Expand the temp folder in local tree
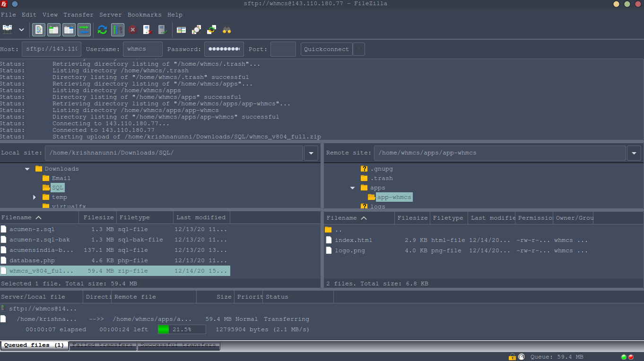Image resolution: width=644 pixels, height=361 pixels. tap(35, 198)
